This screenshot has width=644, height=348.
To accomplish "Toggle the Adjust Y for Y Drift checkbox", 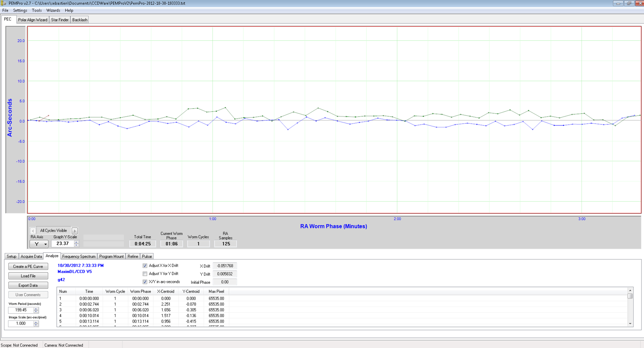I will pos(145,274).
